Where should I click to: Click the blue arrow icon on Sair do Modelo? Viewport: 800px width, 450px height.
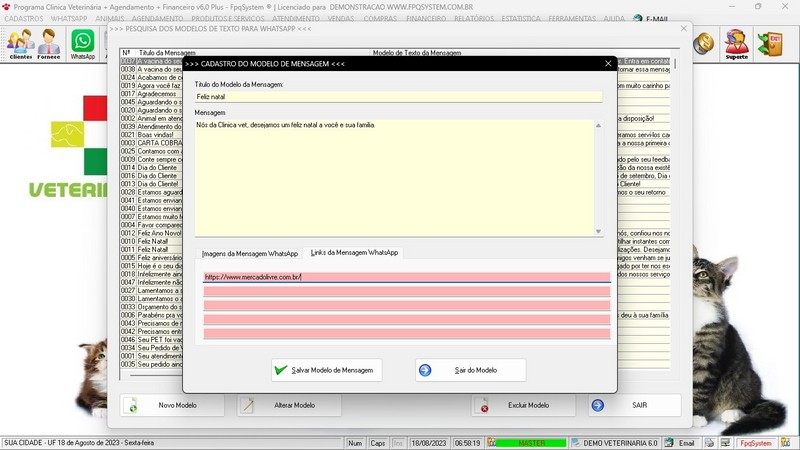click(425, 370)
